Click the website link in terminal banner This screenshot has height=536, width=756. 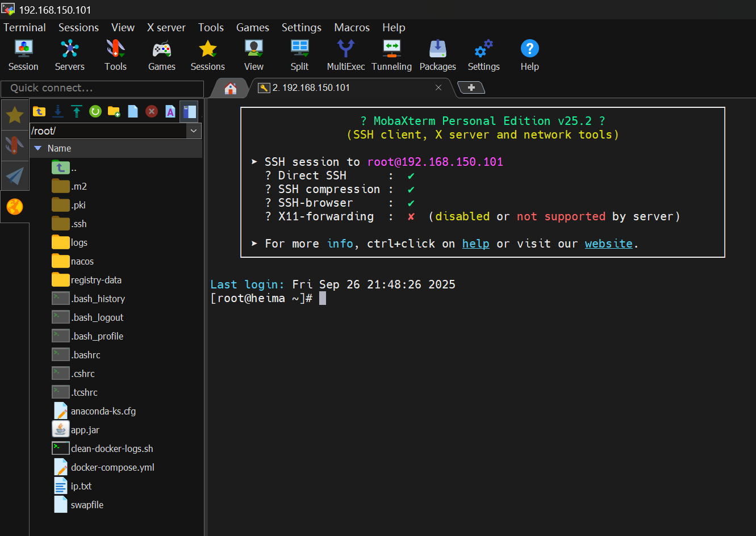click(608, 244)
